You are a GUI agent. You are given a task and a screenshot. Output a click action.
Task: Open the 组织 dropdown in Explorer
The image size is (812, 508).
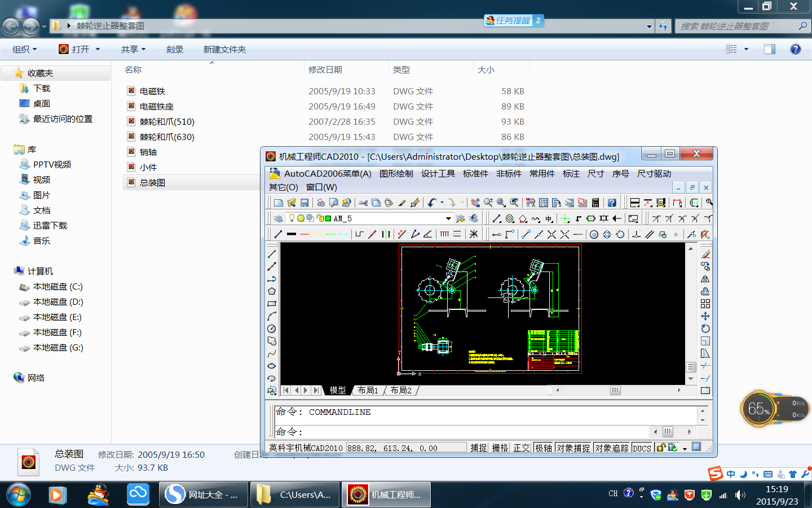pos(25,50)
